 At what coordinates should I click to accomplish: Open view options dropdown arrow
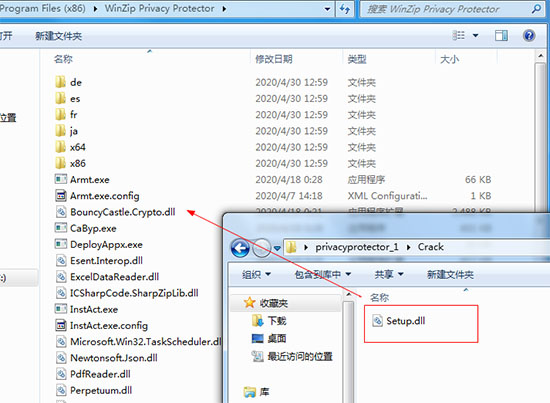coord(476,35)
